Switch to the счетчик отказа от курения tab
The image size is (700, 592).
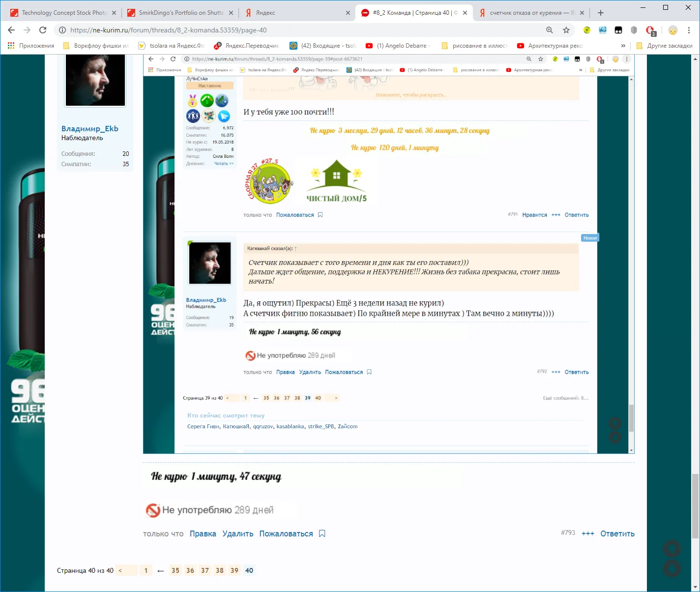(531, 13)
